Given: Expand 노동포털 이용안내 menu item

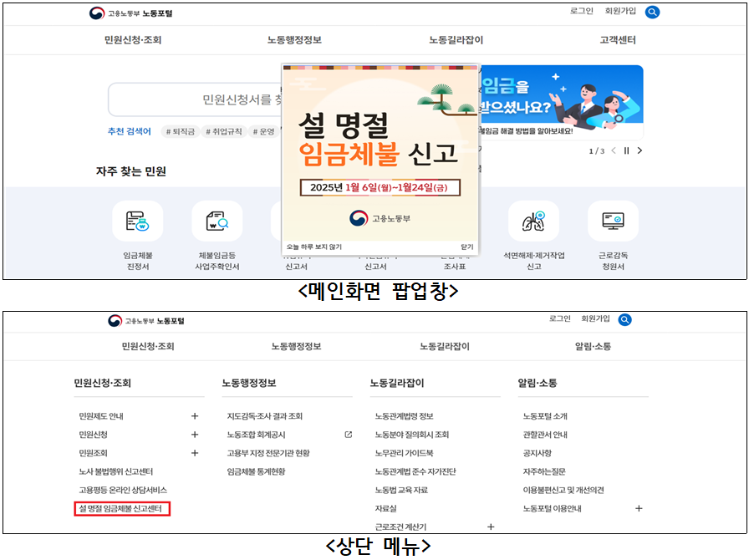Looking at the screenshot, I should [x=639, y=508].
